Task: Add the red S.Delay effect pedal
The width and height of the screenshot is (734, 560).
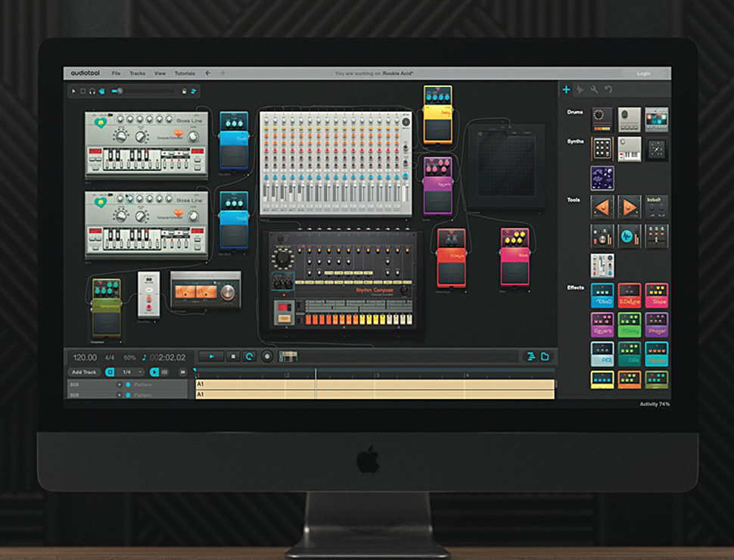Action: pyautogui.click(x=629, y=295)
